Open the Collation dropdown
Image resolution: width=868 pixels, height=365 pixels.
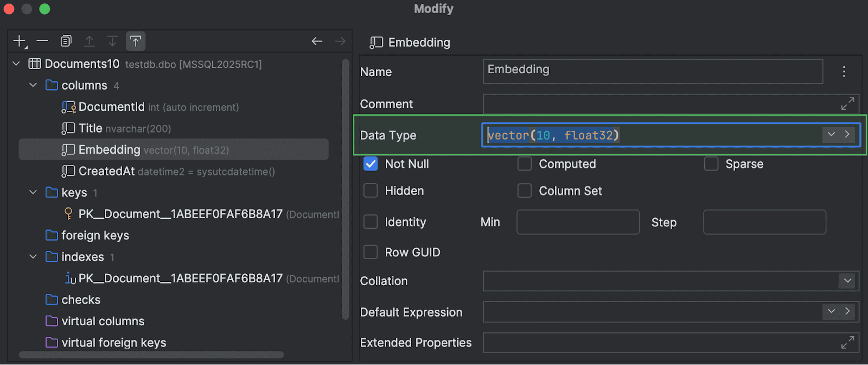847,281
